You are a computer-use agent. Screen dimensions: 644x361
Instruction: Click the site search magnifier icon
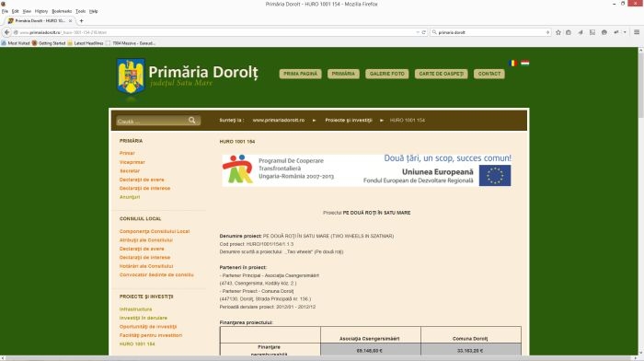[x=191, y=120]
